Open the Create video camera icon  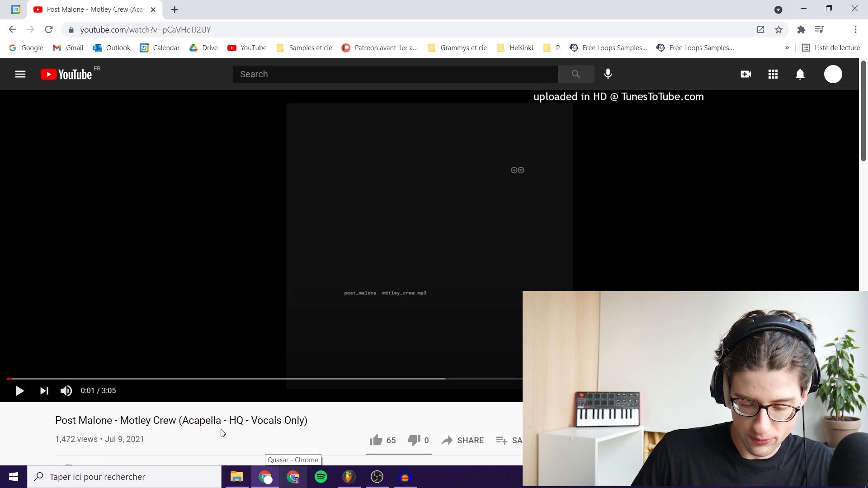coord(746,74)
